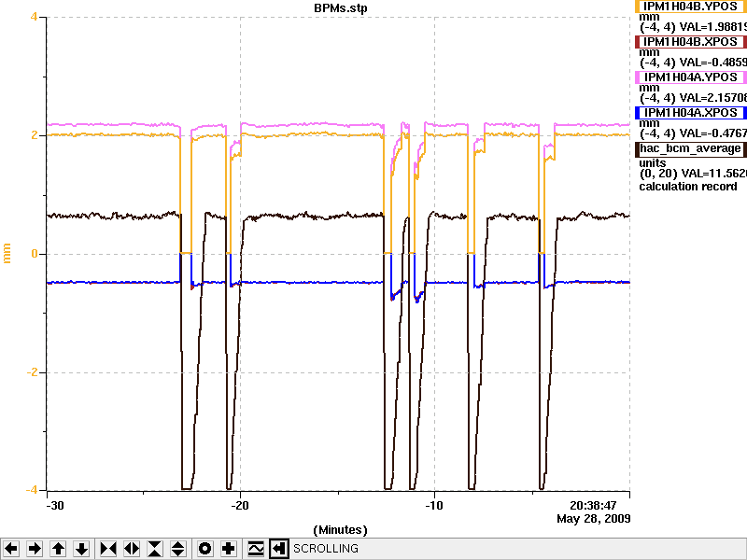
Task: Click the (Minutes) axis label
Action: pos(340,530)
